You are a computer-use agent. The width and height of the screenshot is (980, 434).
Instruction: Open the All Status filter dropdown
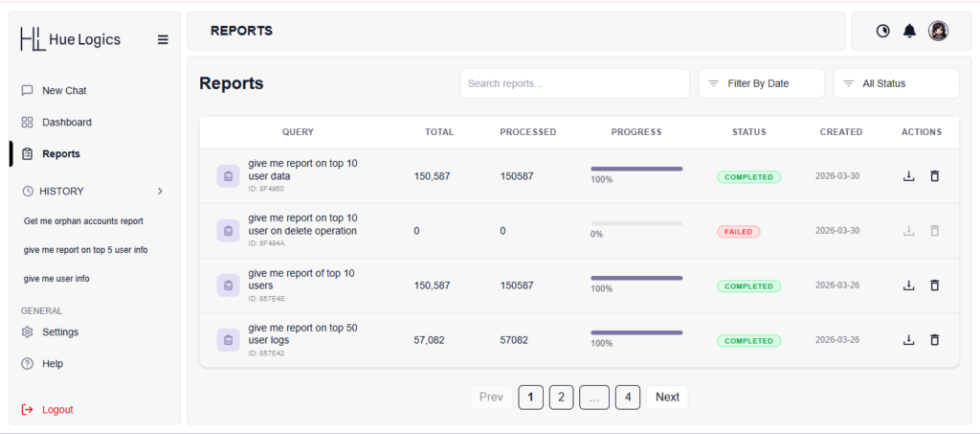coord(896,83)
